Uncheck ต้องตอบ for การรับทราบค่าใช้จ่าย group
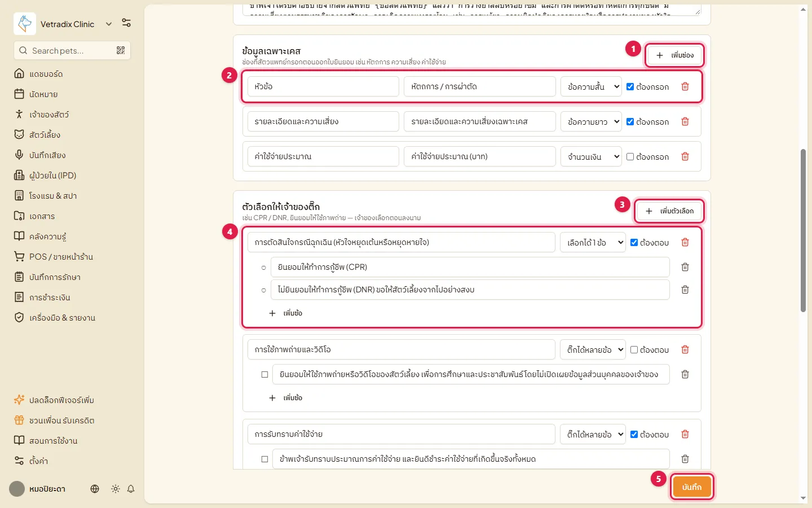The height and width of the screenshot is (508, 812). coord(634,434)
